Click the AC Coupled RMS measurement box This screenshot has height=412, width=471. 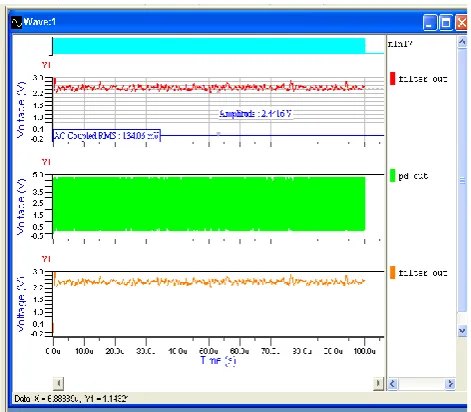107,136
